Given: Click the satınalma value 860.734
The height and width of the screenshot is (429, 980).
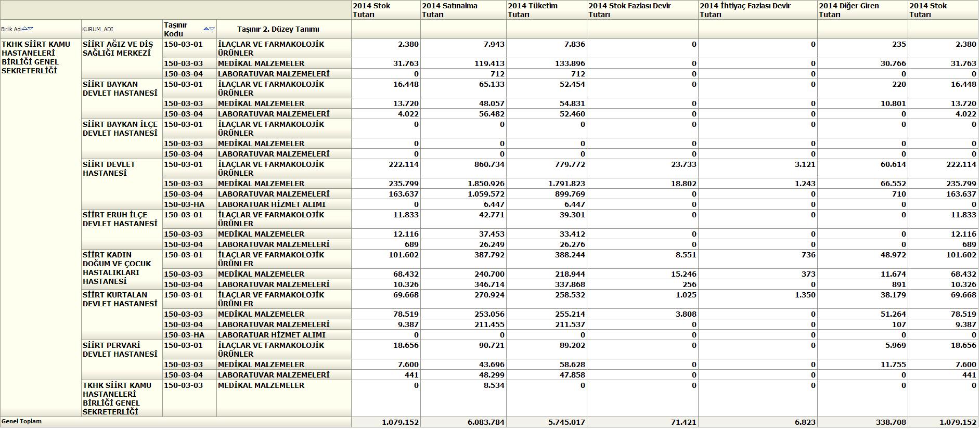Looking at the screenshot, I should click(489, 164).
